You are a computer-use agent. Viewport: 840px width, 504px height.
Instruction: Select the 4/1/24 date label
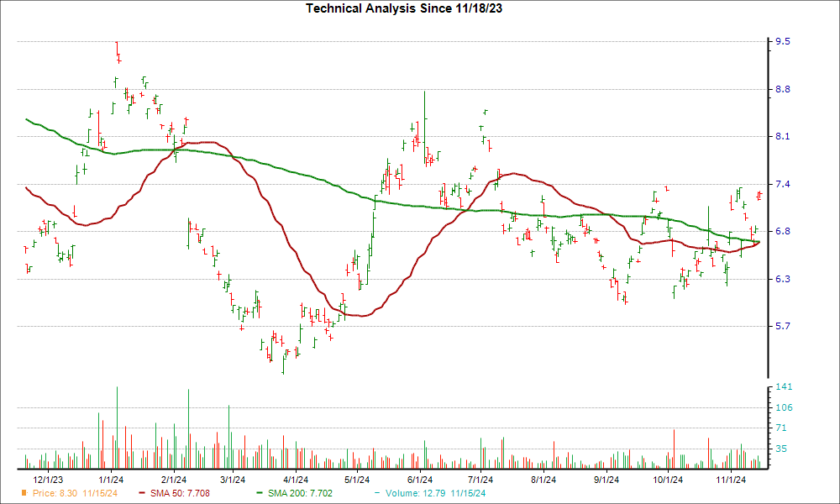tap(295, 480)
